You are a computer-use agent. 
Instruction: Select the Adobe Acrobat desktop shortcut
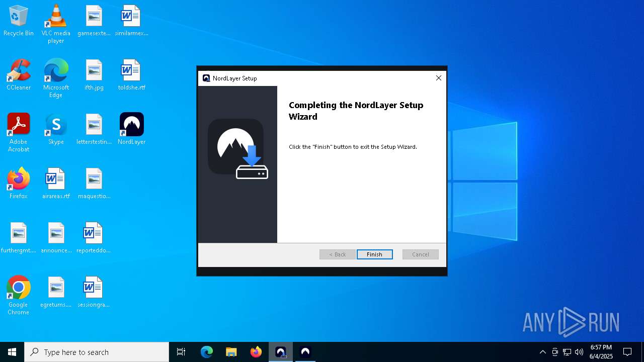tap(19, 133)
